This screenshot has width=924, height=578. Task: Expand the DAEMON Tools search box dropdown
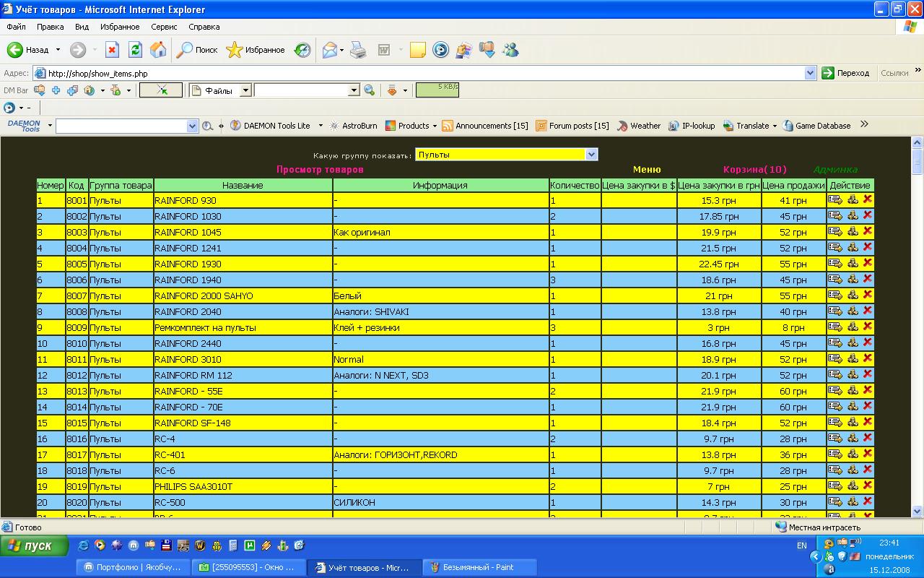tap(192, 126)
